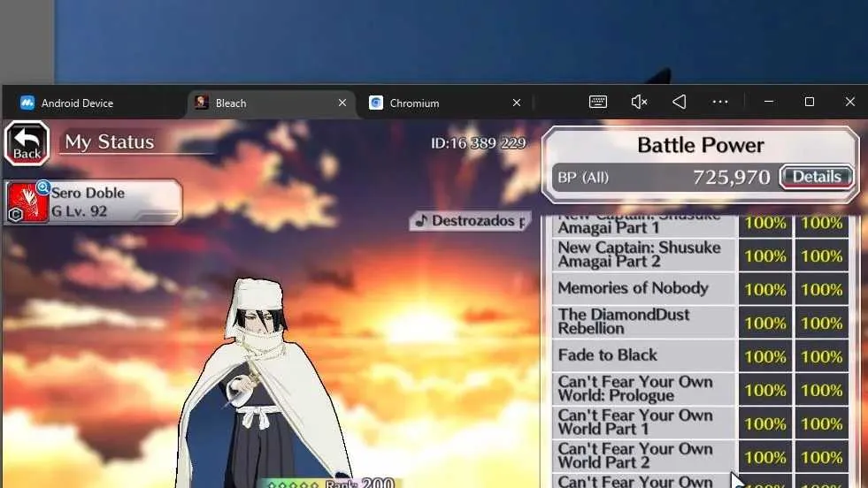Image resolution: width=868 pixels, height=488 pixels.
Task: Tap magnifier icon on guild emblem
Action: pyautogui.click(x=43, y=187)
